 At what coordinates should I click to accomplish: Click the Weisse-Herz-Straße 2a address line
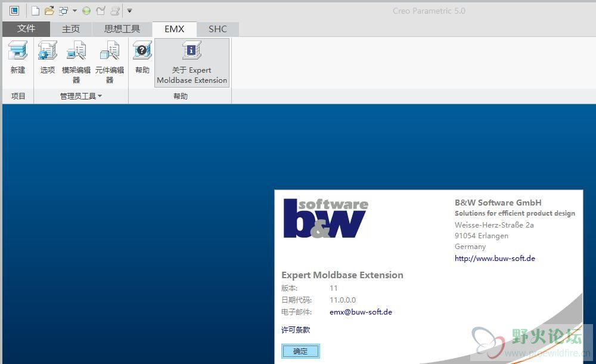(494, 225)
